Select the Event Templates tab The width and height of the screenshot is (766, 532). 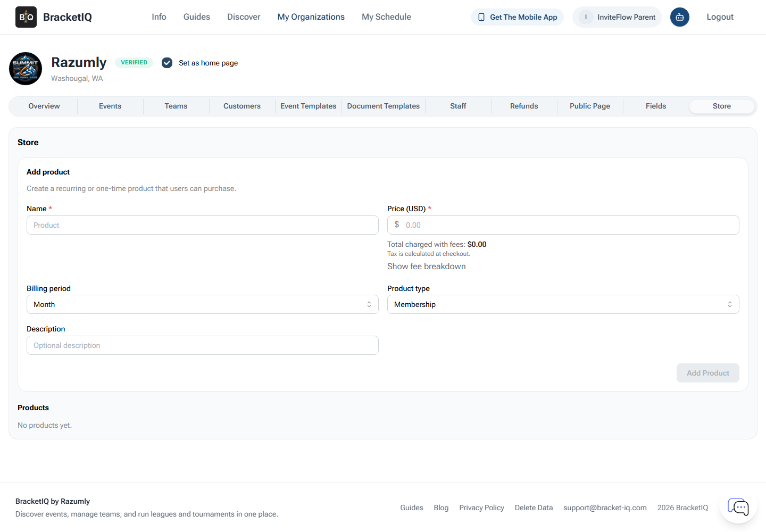pos(309,106)
